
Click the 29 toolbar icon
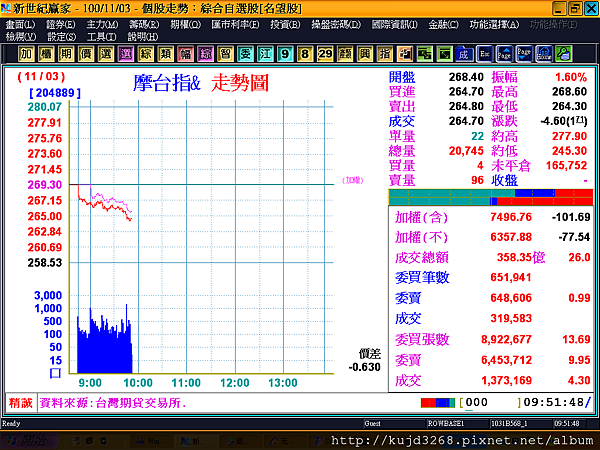[x=325, y=54]
